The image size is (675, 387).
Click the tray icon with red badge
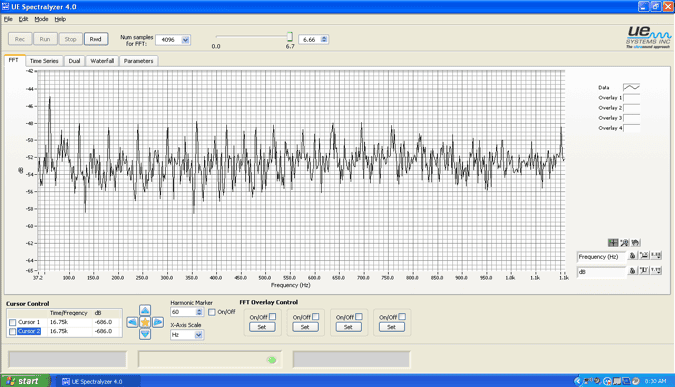pyautogui.click(x=607, y=381)
